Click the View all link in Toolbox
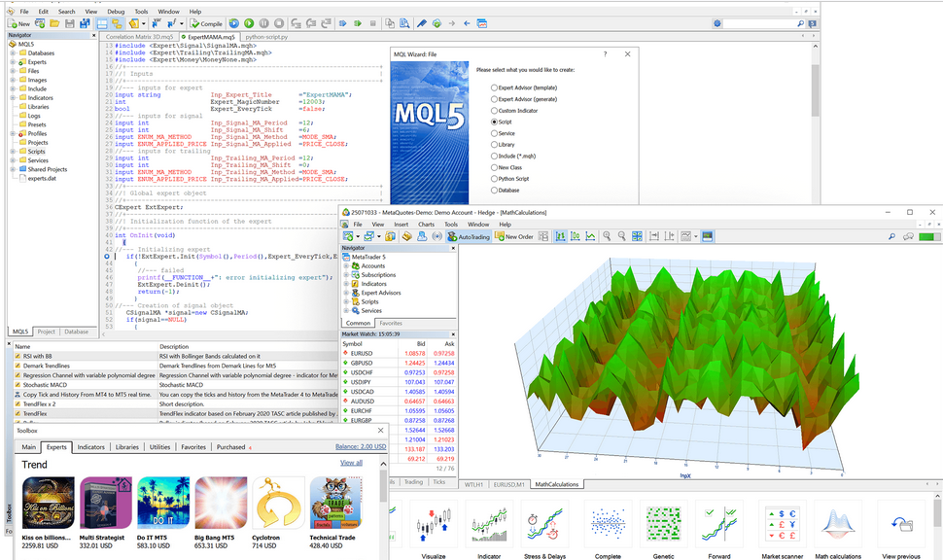Screen dimensions: 943x560 [x=351, y=463]
